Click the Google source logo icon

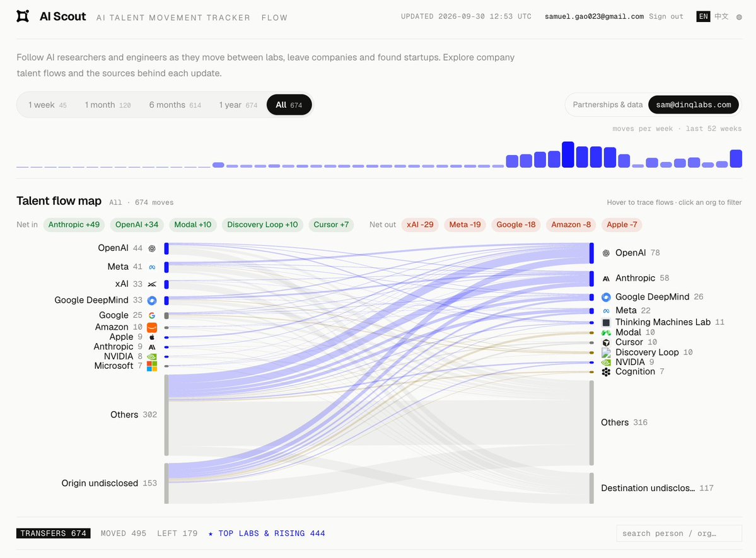(x=152, y=315)
